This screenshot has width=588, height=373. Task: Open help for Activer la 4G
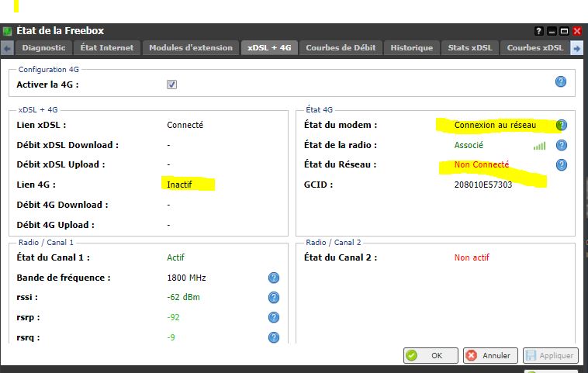(x=561, y=81)
